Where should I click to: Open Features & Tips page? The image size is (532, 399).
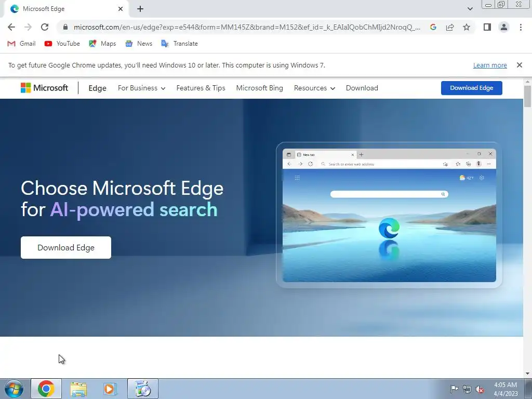click(201, 88)
